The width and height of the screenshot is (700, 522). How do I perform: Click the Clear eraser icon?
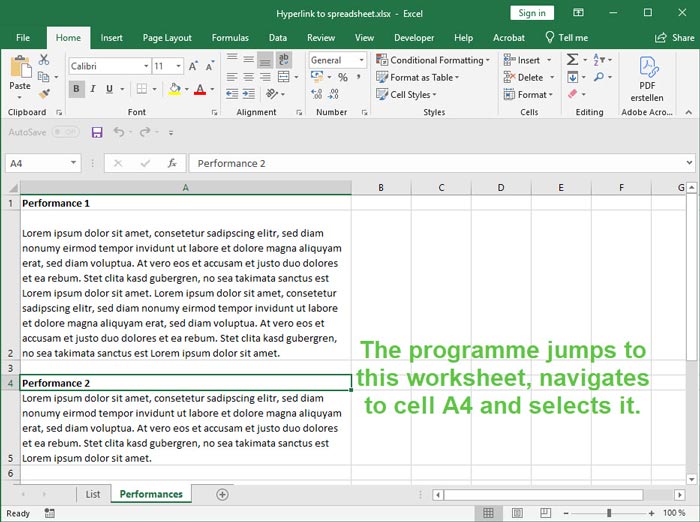[572, 94]
